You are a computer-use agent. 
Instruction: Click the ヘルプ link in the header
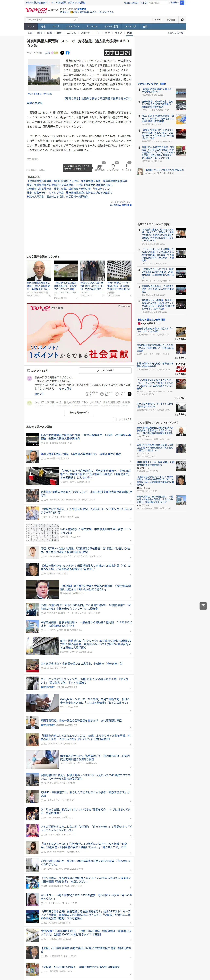point(143,3)
